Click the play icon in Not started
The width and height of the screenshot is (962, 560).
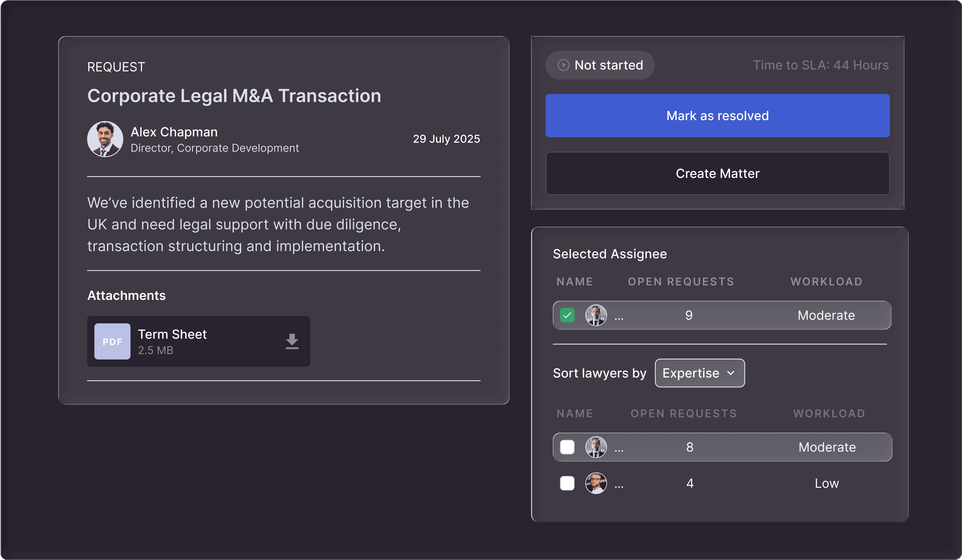point(564,65)
